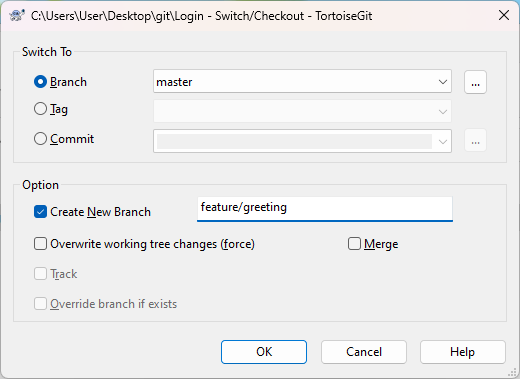This screenshot has width=520, height=379.
Task: Toggle the Track checkbox
Action: 40,274
